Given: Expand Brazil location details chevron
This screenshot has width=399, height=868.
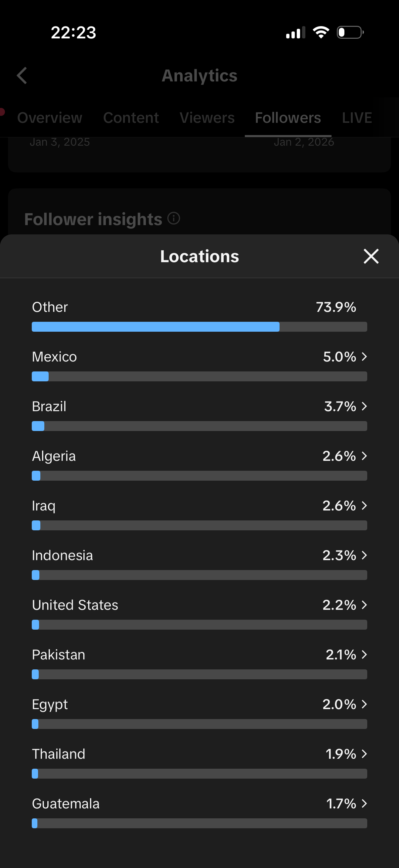Looking at the screenshot, I should tap(364, 407).
